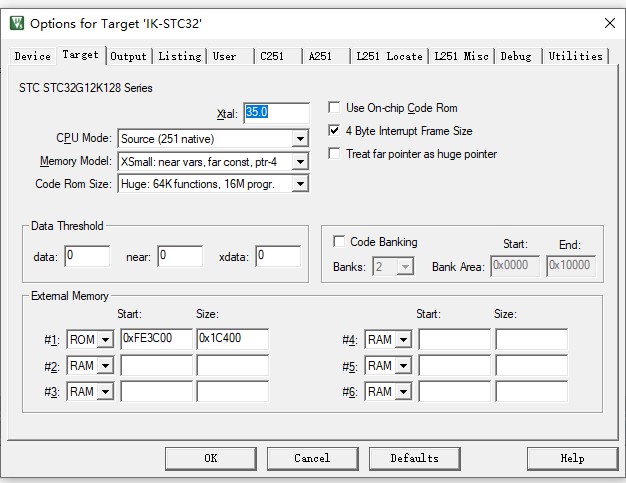626x483 pixels.
Task: Switch to the Listing tab
Action: 180,56
